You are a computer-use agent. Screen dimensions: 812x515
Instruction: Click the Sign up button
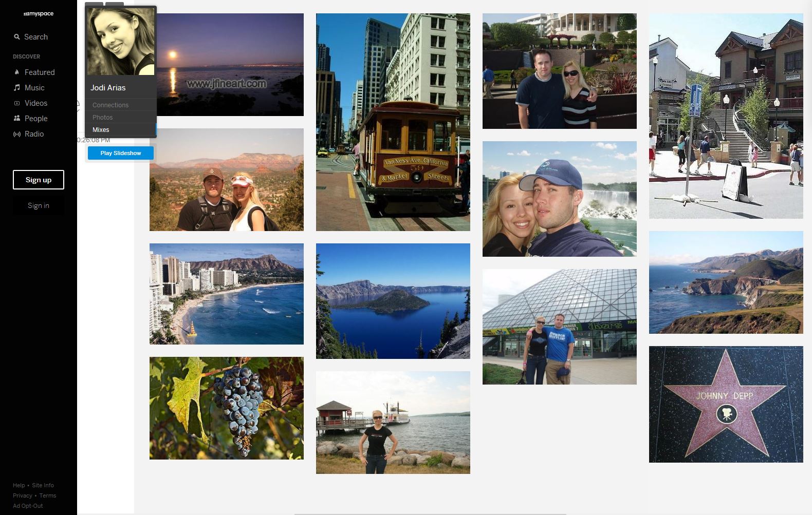(39, 180)
